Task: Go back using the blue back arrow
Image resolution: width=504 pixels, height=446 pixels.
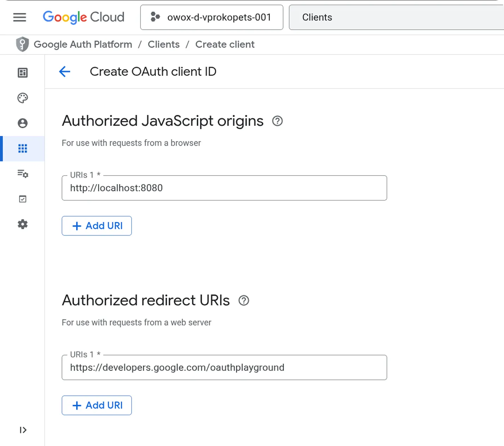Action: (x=65, y=71)
